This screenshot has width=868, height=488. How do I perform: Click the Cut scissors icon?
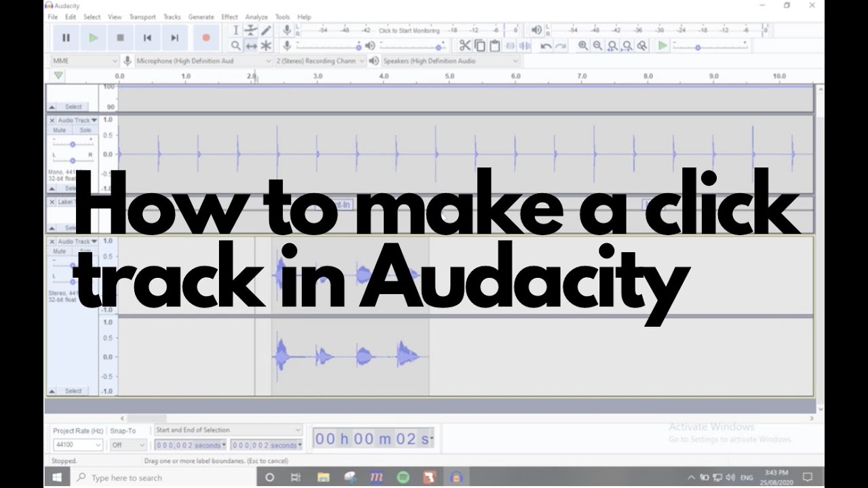pyautogui.click(x=465, y=45)
